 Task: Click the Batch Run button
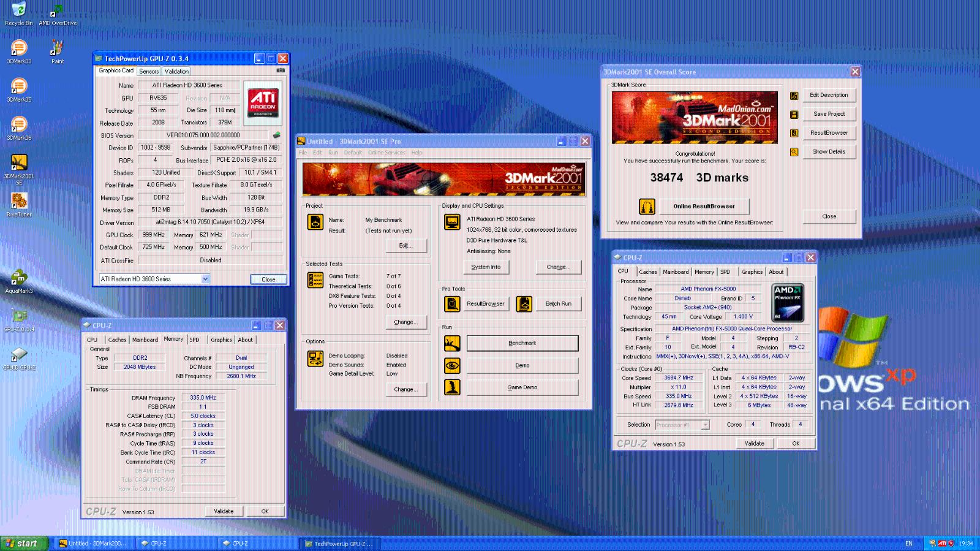click(x=558, y=304)
